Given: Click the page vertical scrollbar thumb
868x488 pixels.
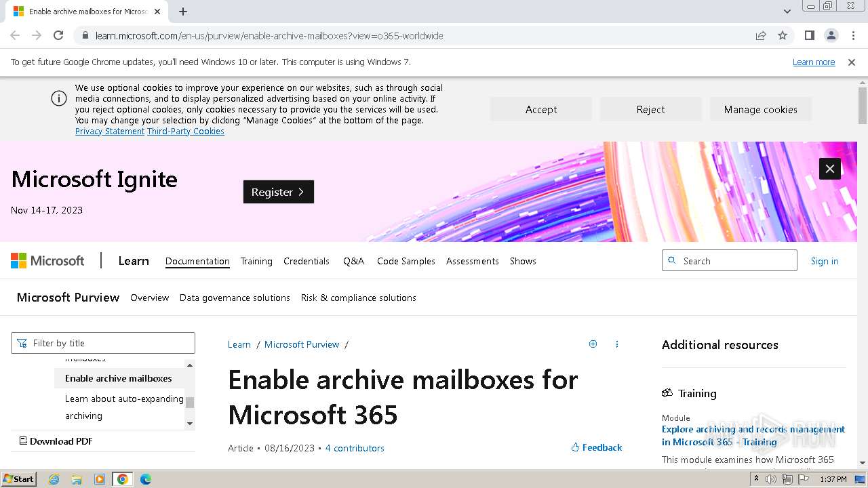Looking at the screenshot, I should pyautogui.click(x=863, y=106).
